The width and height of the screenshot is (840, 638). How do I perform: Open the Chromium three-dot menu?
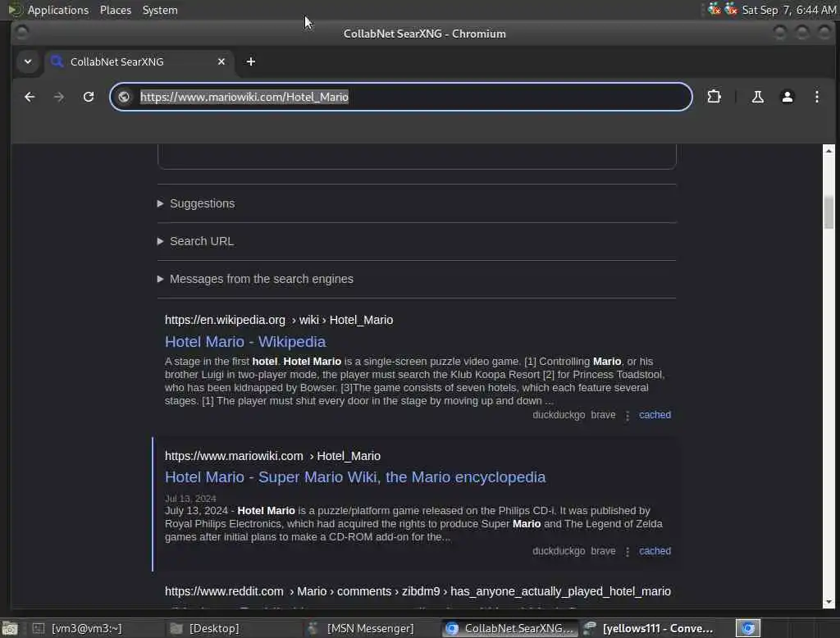tap(816, 97)
